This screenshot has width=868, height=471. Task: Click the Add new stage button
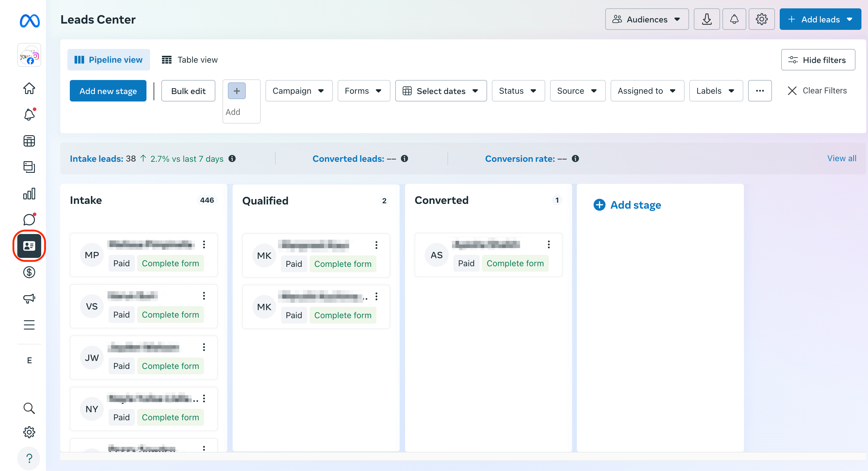click(108, 91)
